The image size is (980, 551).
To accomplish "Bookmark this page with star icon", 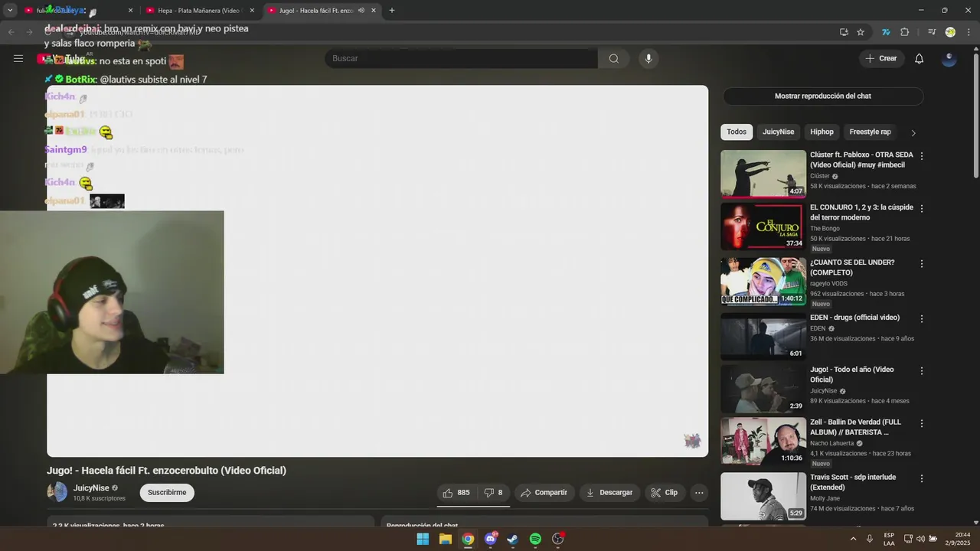I will point(861,32).
